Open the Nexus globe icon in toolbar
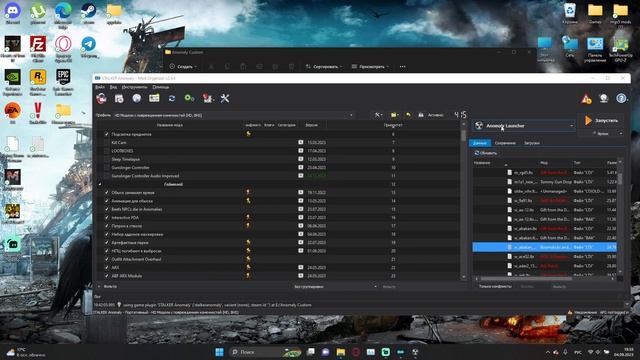Screen dimensions: 640x360 click(x=137, y=98)
